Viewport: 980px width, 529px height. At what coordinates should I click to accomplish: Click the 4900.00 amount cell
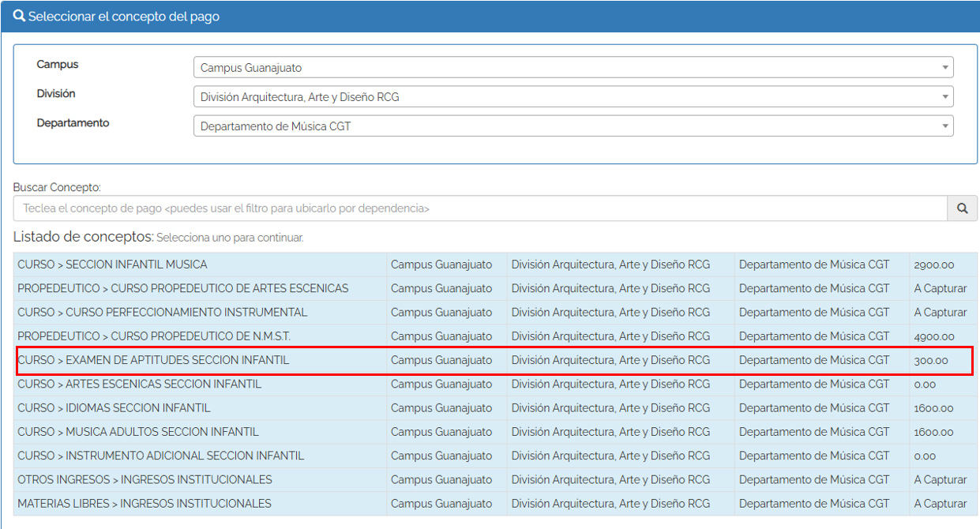click(x=933, y=336)
